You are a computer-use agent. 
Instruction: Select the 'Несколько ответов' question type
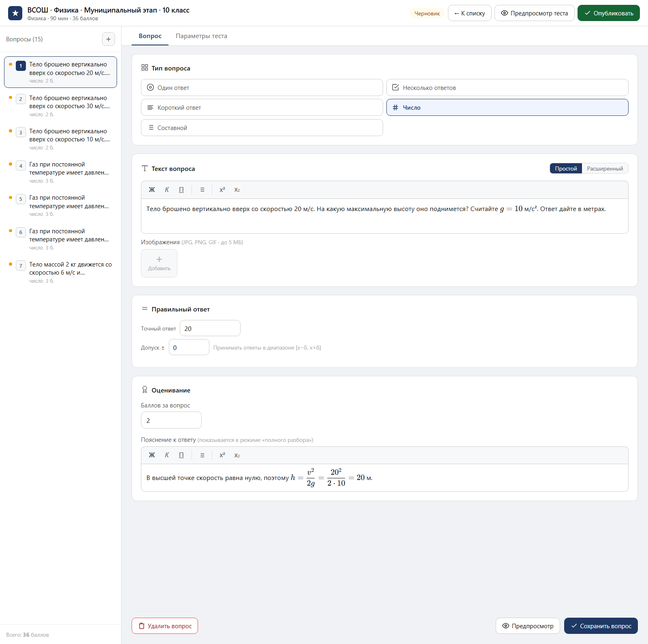point(507,87)
